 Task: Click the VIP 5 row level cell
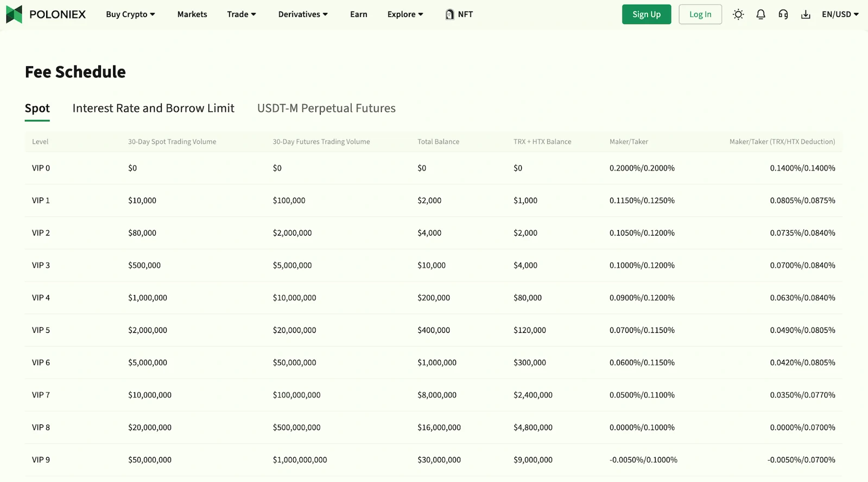pyautogui.click(x=41, y=330)
